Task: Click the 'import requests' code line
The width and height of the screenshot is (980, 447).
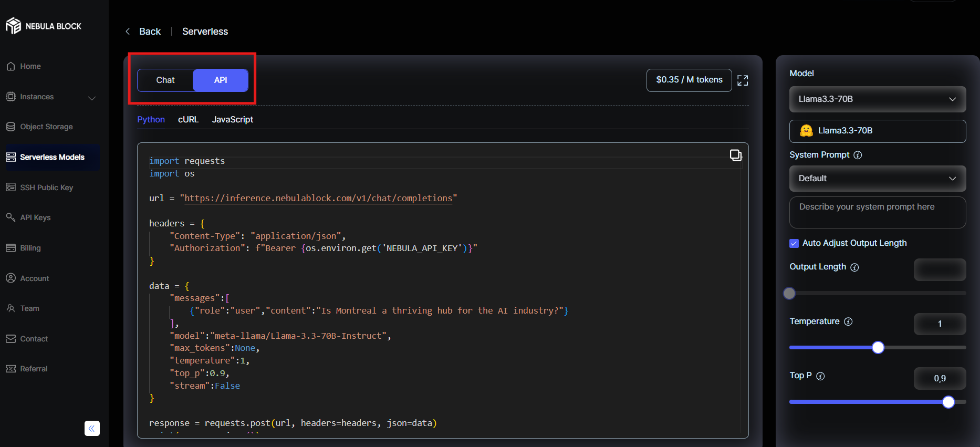Action: coord(187,161)
